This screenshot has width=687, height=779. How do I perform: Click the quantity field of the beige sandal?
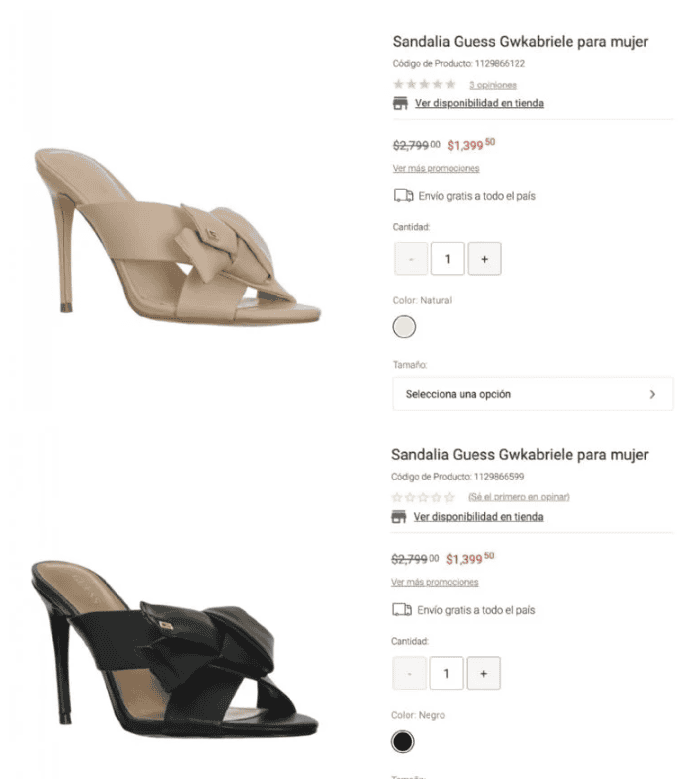click(448, 259)
